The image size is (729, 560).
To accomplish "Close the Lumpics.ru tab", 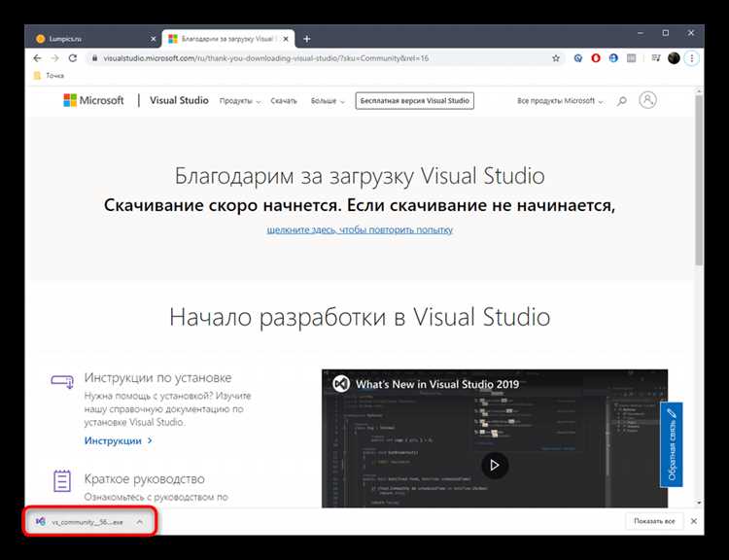I will 153,39.
